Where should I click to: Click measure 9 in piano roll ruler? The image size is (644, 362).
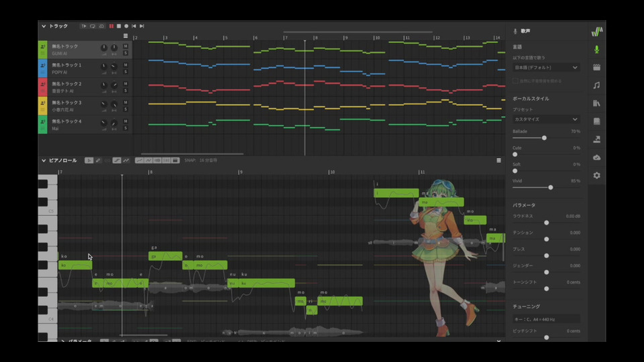[x=241, y=172]
